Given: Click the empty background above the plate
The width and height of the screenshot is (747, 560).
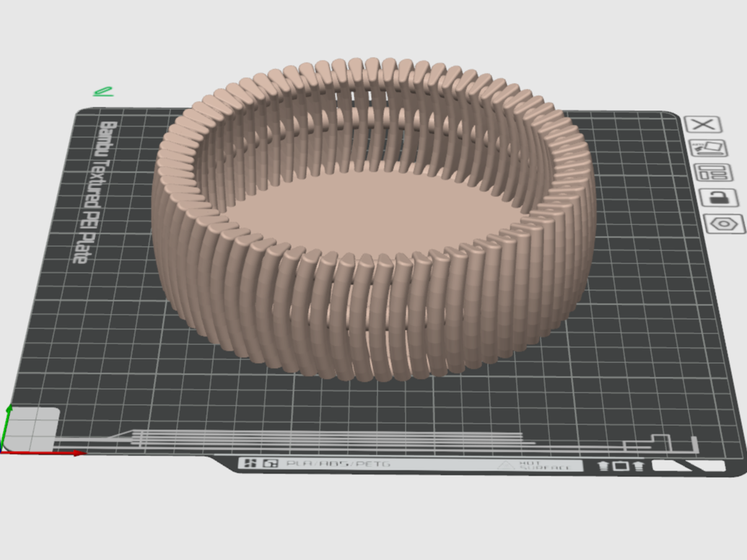Looking at the screenshot, I should click(x=372, y=29).
